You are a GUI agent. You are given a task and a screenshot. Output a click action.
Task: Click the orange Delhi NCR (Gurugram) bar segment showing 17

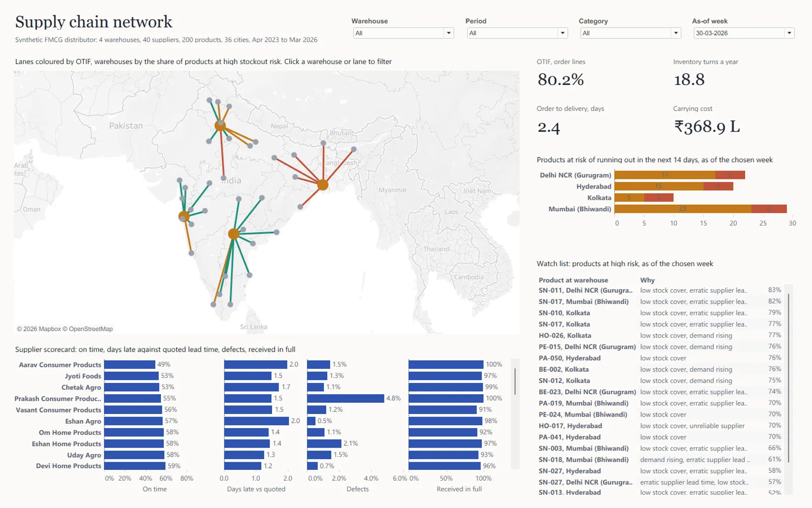click(x=665, y=175)
